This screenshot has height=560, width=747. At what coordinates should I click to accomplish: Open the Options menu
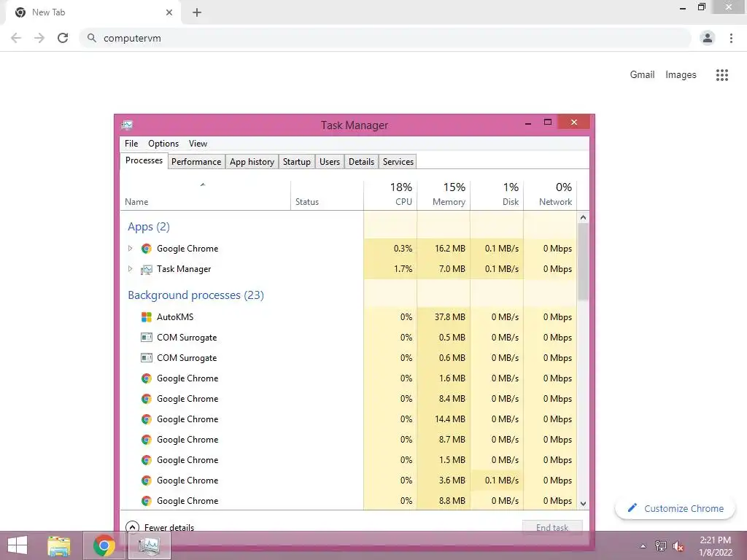coord(163,144)
